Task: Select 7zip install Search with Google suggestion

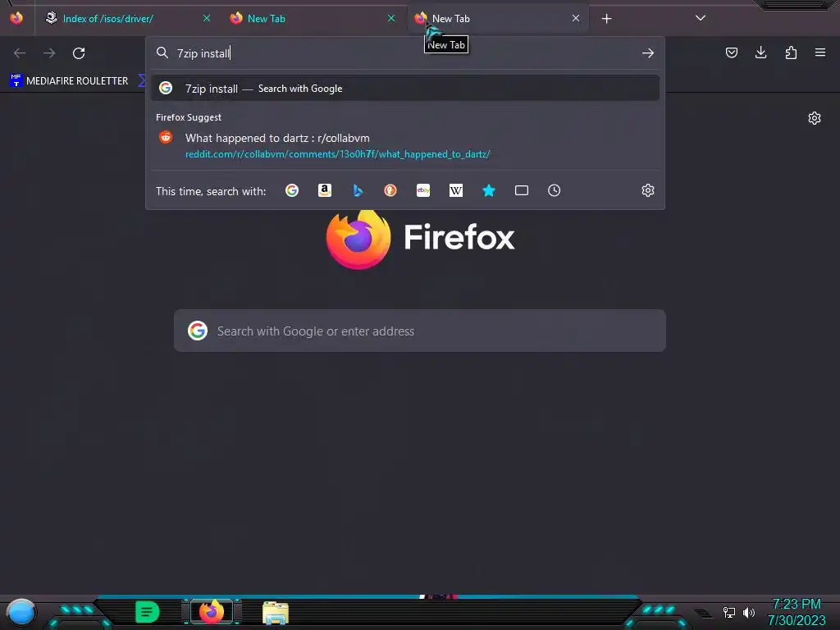Action: coord(405,89)
